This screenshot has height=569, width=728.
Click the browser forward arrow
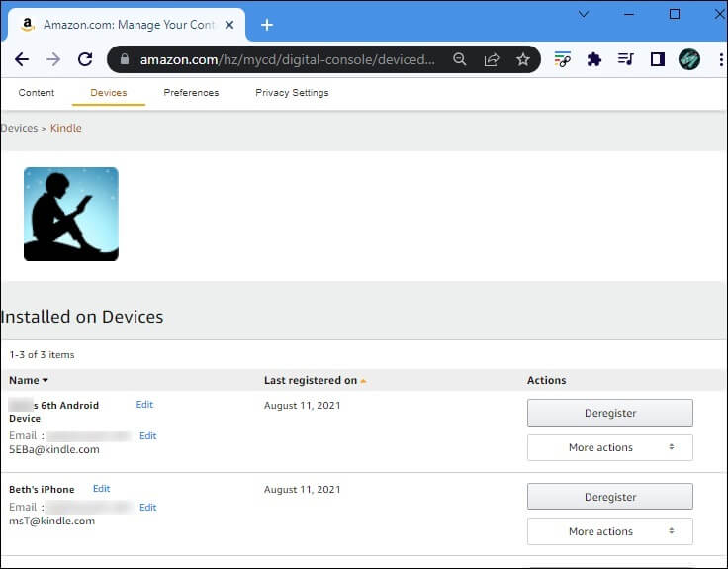[53, 59]
